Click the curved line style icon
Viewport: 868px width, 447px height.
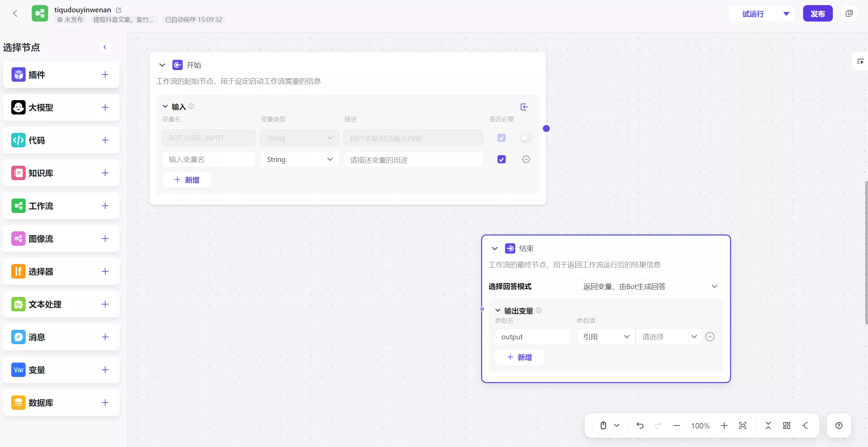[x=805, y=425]
